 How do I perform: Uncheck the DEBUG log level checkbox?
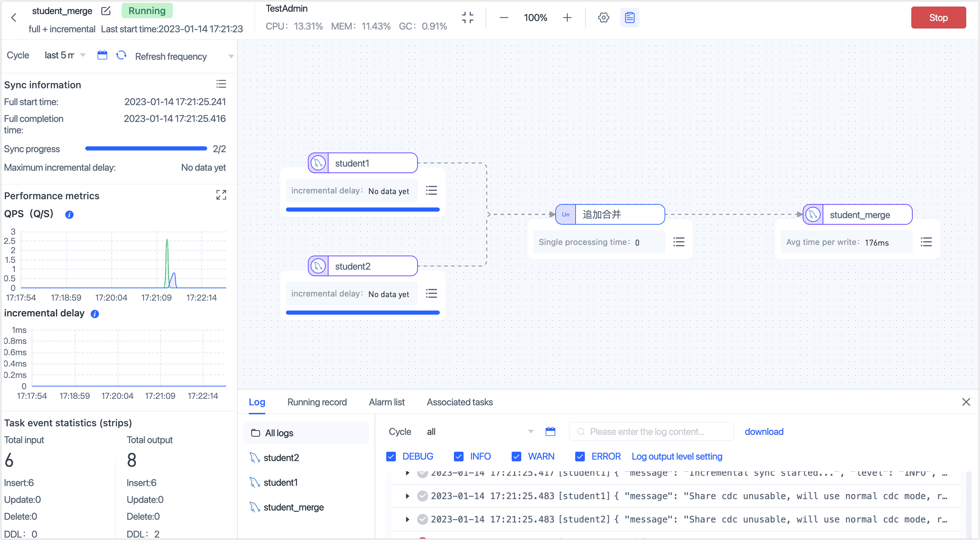391,456
